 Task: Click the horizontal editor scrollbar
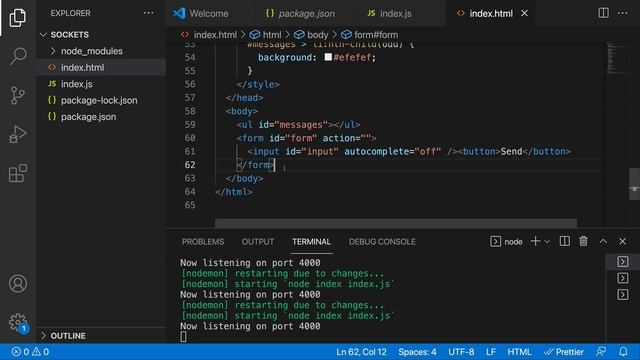pyautogui.click(x=396, y=223)
